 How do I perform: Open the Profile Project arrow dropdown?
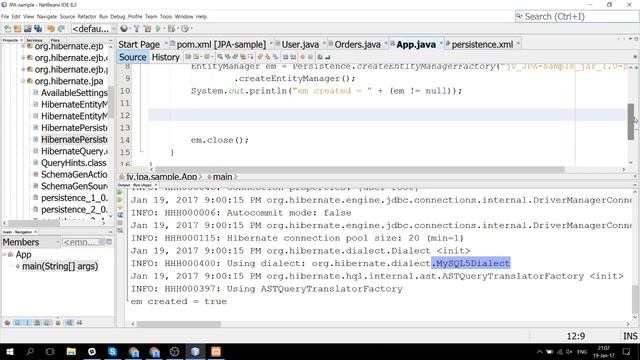191,29
